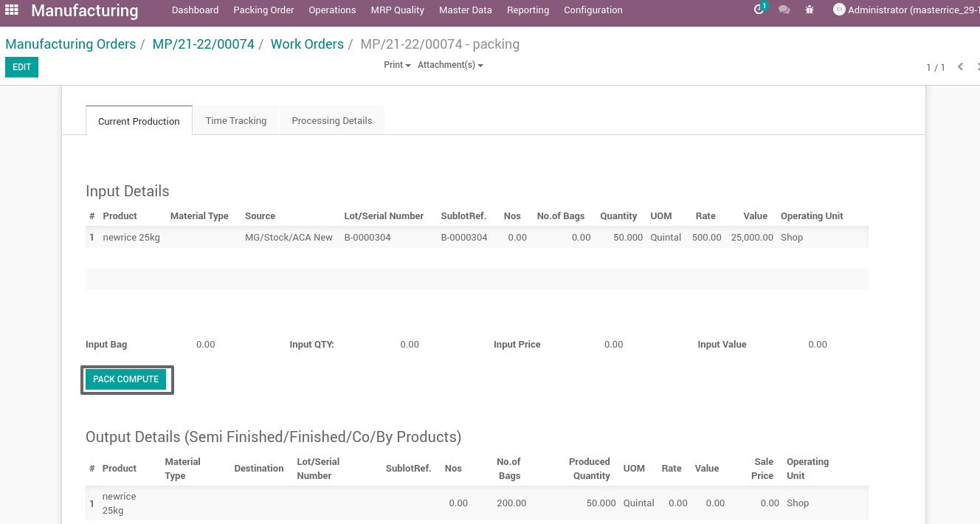Open the Administrator user menu avatar
This screenshot has width=980, height=524.
[838, 10]
